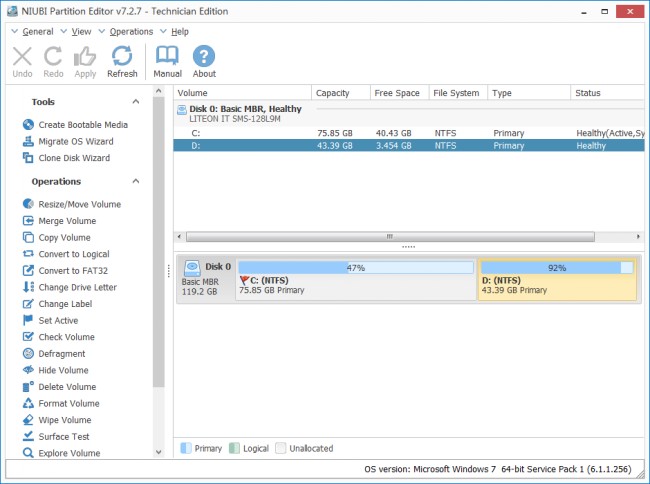Minimize the NIUBI Partition Editor window

pyautogui.click(x=584, y=12)
